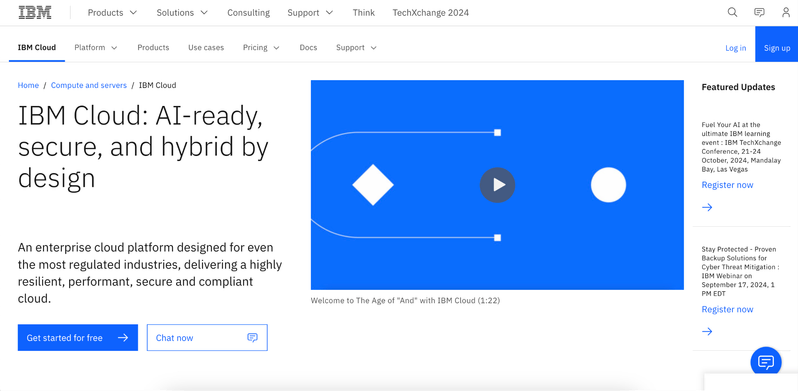Open the user profile icon
This screenshot has height=391, width=798.
[x=786, y=13]
